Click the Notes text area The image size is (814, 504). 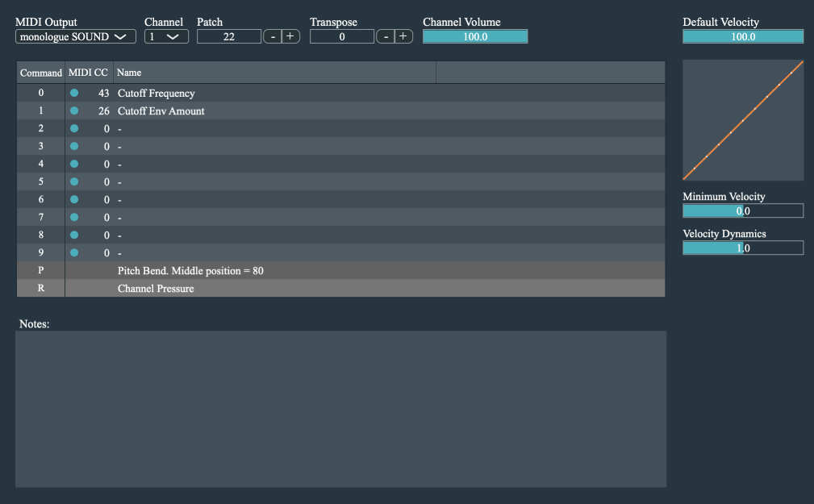340,407
